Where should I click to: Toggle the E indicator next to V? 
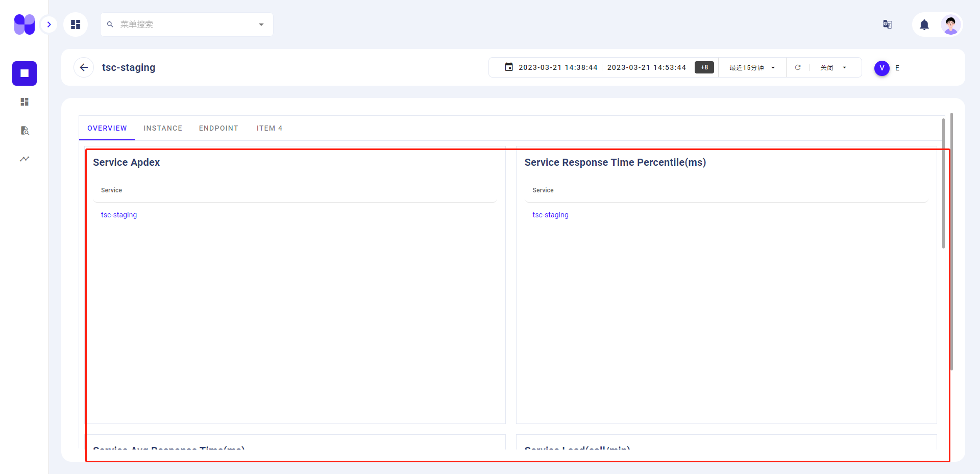(x=897, y=68)
